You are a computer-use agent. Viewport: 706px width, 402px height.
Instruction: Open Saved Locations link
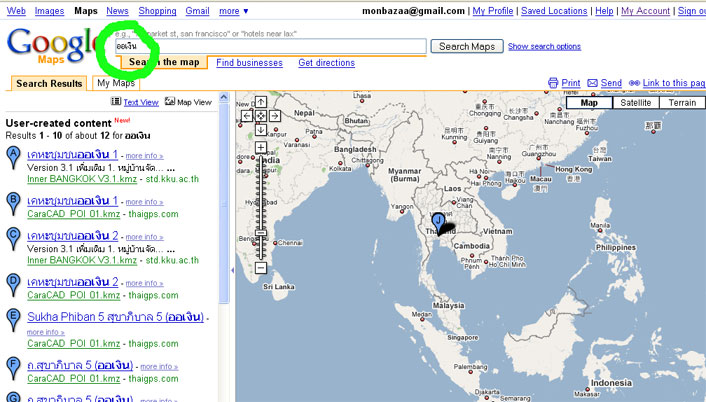click(x=554, y=11)
